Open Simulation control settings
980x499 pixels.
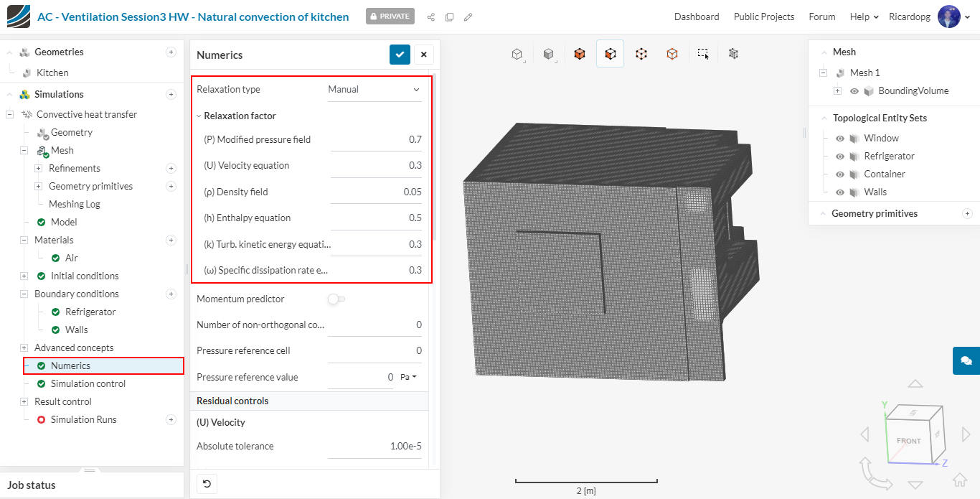tap(88, 383)
